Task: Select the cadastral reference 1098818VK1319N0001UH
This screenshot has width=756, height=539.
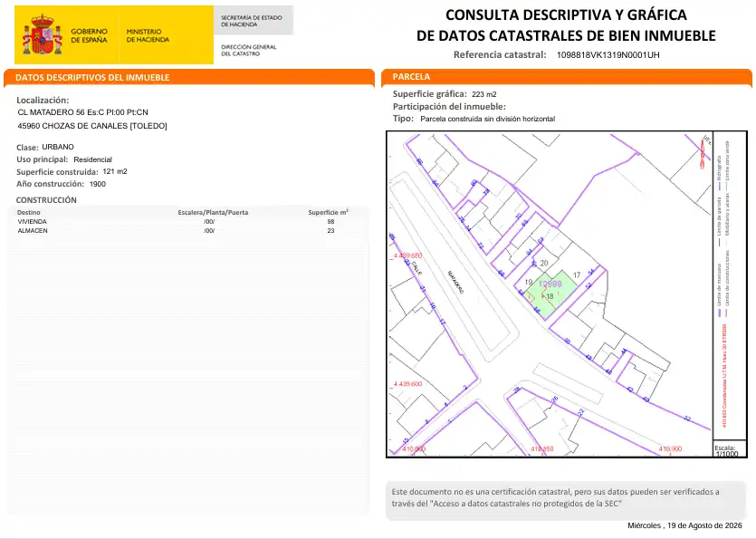Action: (x=608, y=55)
